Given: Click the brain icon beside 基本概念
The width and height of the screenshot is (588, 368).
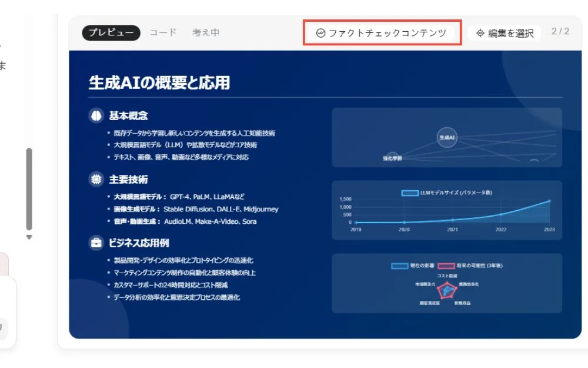Looking at the screenshot, I should click(x=96, y=115).
